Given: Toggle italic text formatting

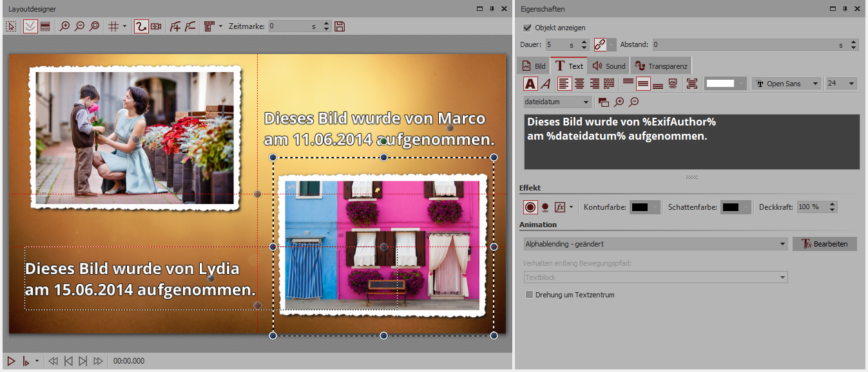Looking at the screenshot, I should tap(545, 84).
